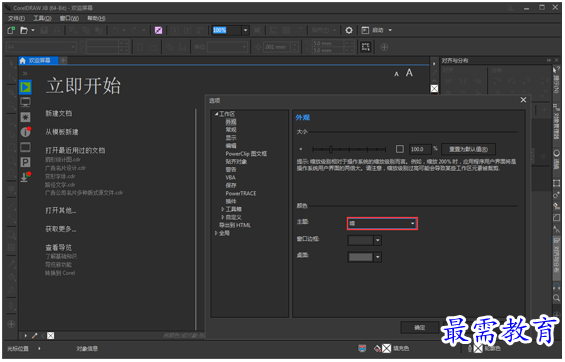565x362 pixels.
Task: Click the New document icon in toolbar
Action: pyautogui.click(x=11, y=30)
